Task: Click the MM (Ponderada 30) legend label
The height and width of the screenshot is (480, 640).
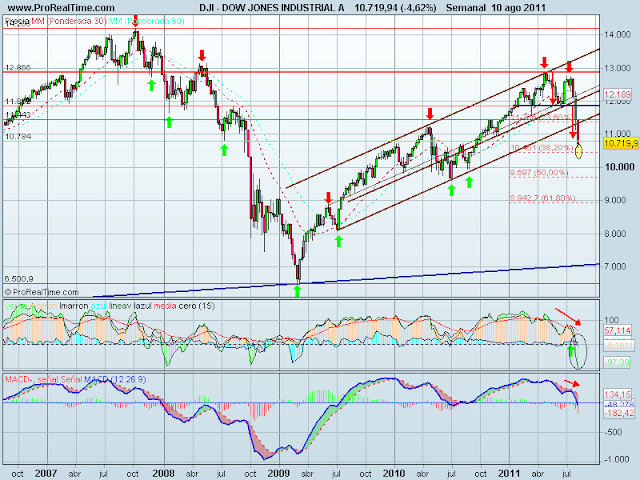Action: [70, 21]
